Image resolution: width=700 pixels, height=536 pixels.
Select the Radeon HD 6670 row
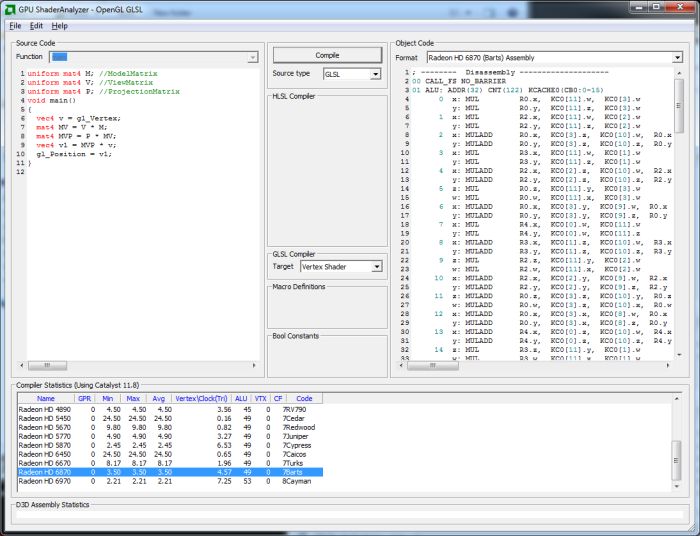pyautogui.click(x=170, y=463)
